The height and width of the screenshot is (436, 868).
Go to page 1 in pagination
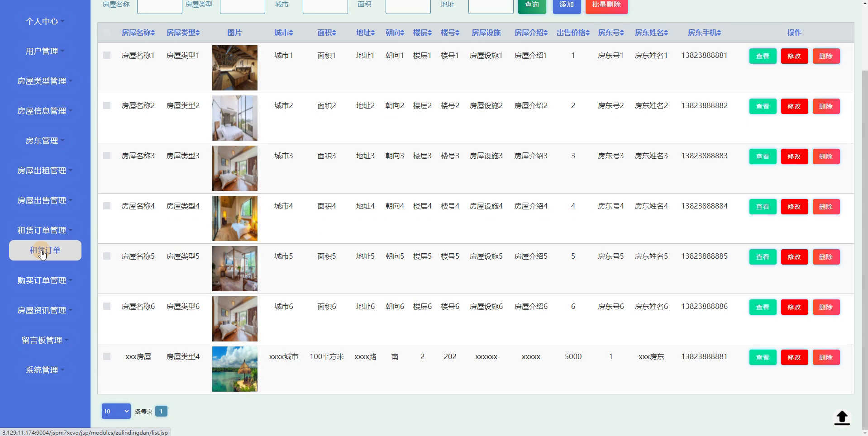[161, 411]
